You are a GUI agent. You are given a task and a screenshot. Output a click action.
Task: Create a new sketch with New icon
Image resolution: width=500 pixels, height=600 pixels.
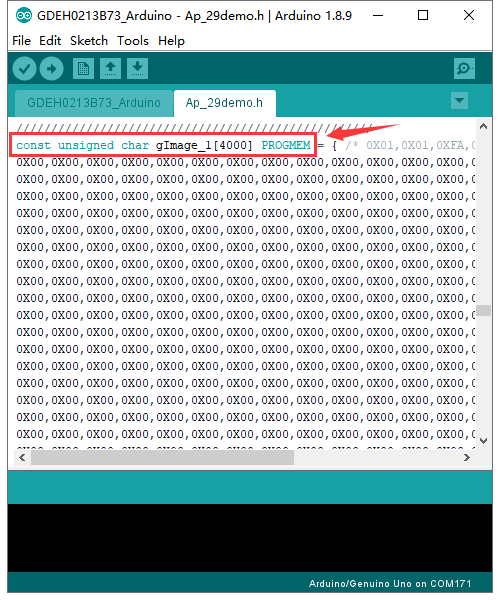[x=83, y=69]
